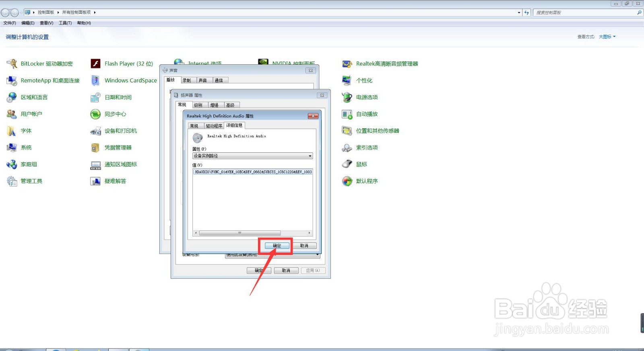Click the refresh button beside address bar
This screenshot has width=644, height=351.
pyautogui.click(x=526, y=12)
